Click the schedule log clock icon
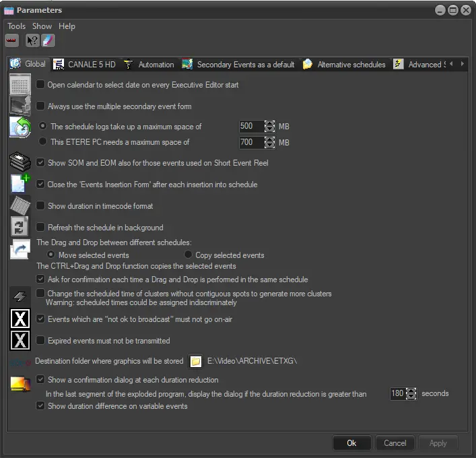The image size is (476, 458). (x=20, y=128)
